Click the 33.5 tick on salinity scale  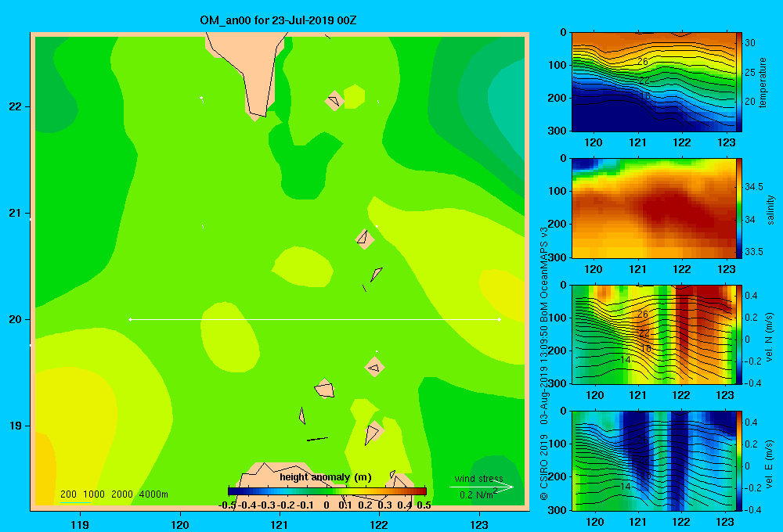pyautogui.click(x=753, y=252)
